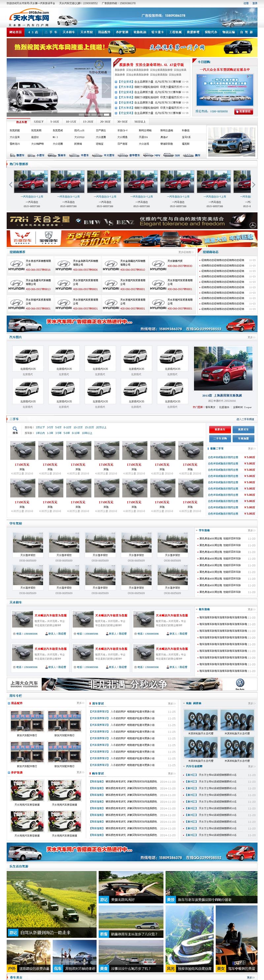Open the 美景无限风光好 travel photo
This screenshot has width=264, height=980.
[131, 887]
